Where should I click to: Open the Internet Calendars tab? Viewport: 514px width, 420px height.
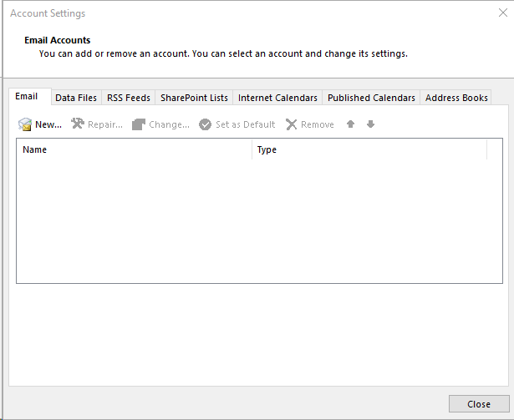point(277,98)
